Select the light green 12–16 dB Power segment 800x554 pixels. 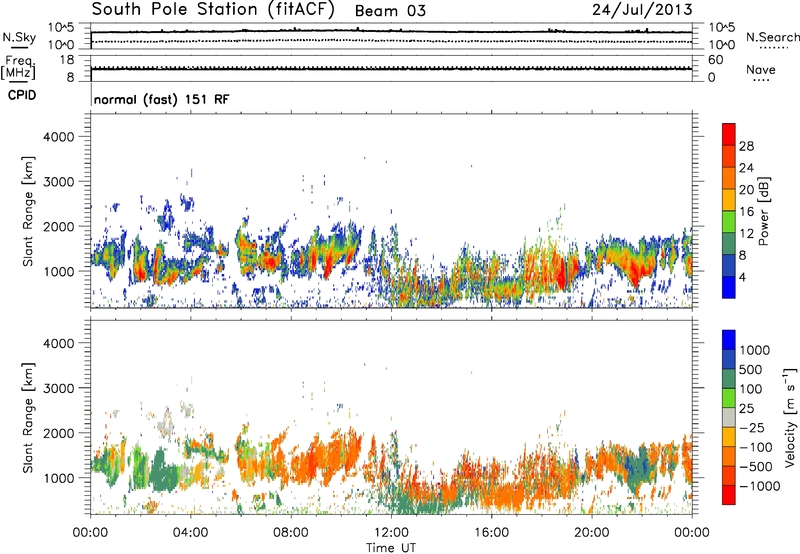click(x=729, y=221)
